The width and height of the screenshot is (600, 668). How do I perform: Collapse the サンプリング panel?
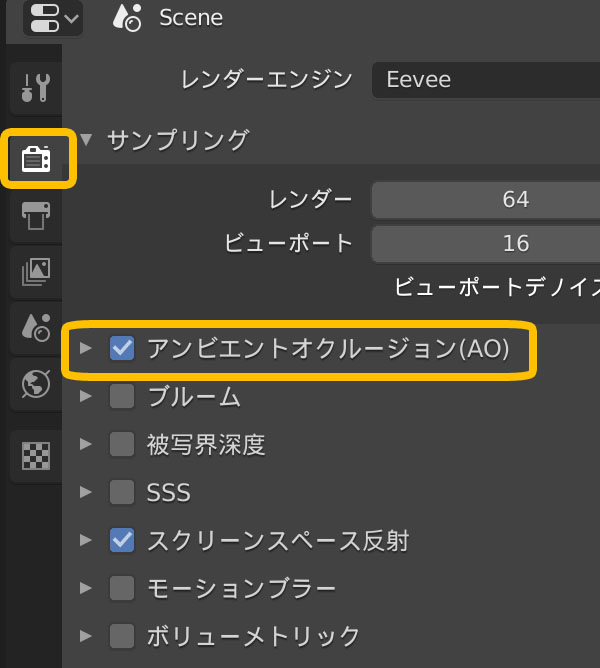point(86,139)
